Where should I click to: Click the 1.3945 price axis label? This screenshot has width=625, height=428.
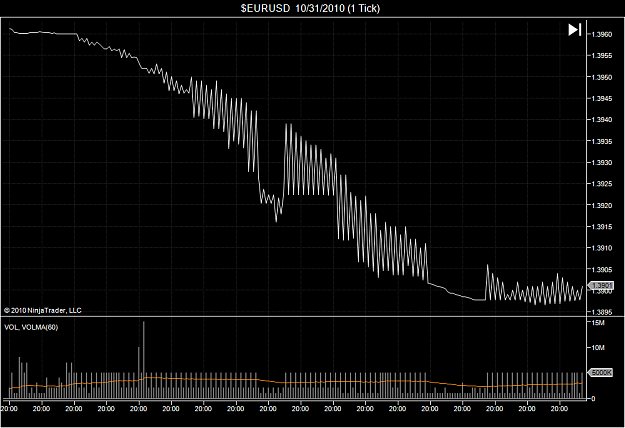602,98
